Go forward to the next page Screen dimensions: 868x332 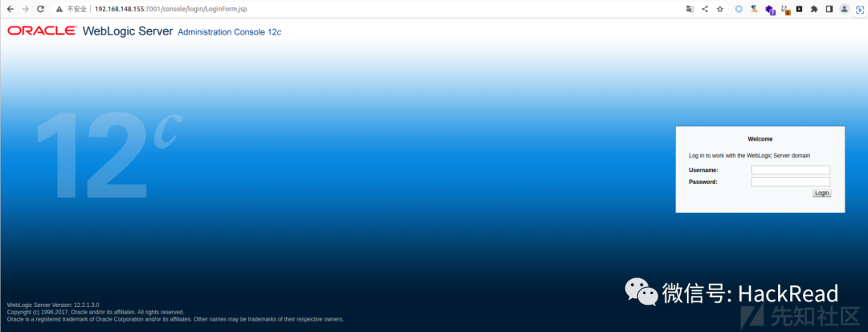[x=25, y=9]
